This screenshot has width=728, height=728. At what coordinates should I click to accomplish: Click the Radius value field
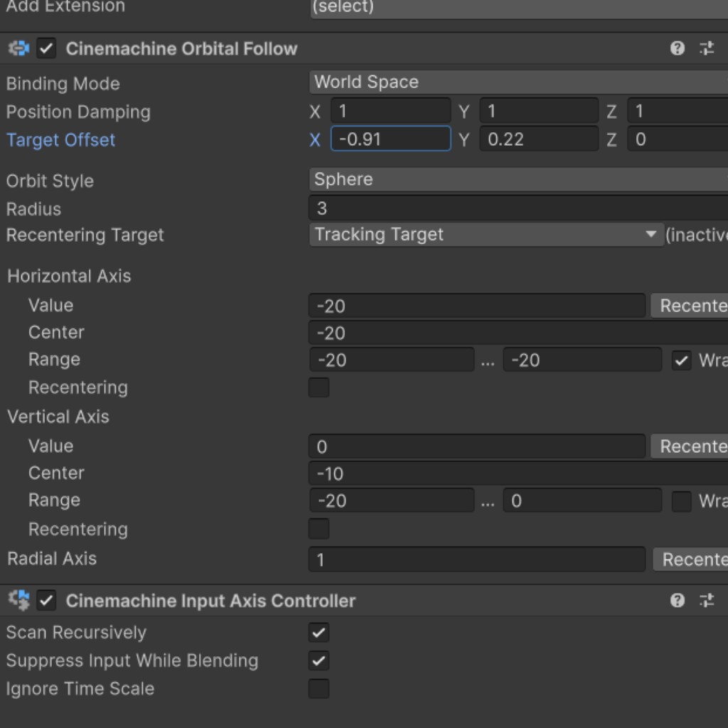click(518, 208)
